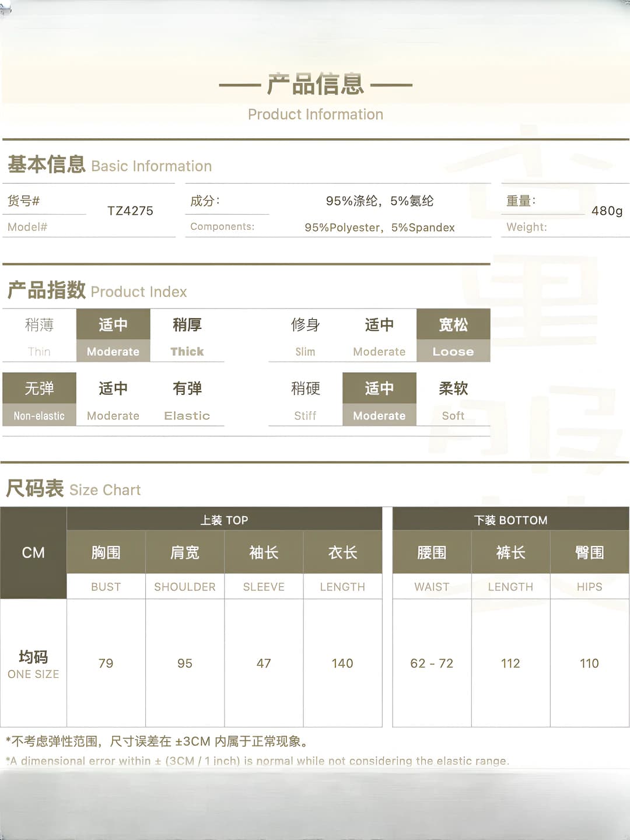
Task: Click the "Size Chart" heading
Action: [x=105, y=490]
